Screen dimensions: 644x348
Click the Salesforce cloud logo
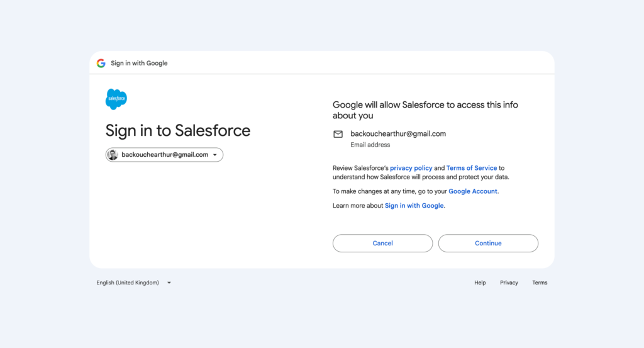coord(116,99)
